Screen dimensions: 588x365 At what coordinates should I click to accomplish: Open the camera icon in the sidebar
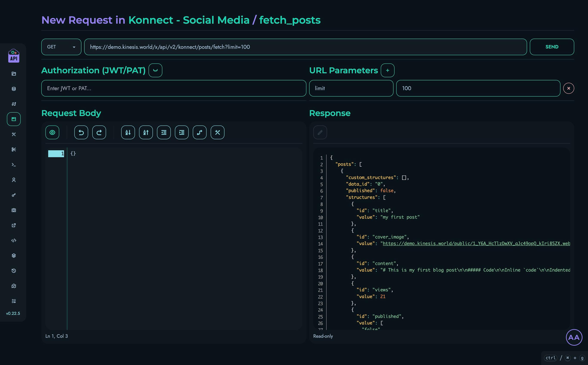(14, 210)
